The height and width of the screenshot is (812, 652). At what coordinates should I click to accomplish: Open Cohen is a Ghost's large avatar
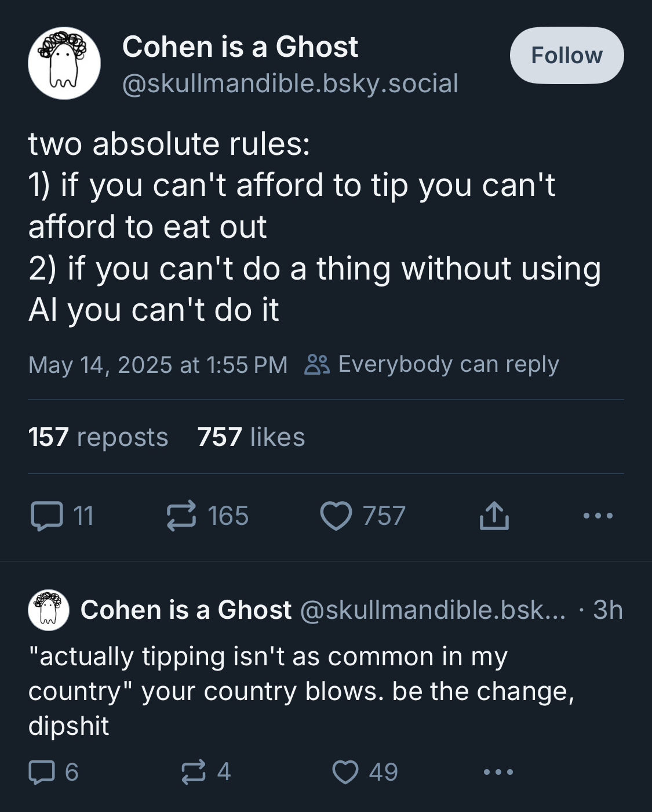[x=64, y=63]
